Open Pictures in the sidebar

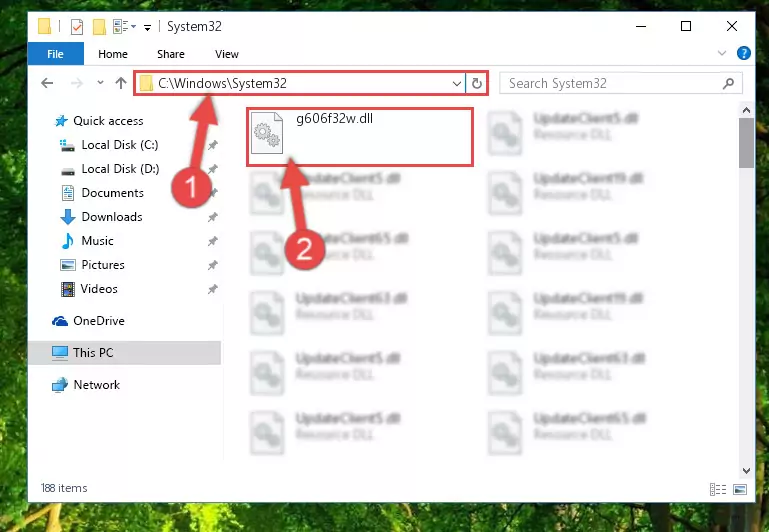pyautogui.click(x=92, y=265)
